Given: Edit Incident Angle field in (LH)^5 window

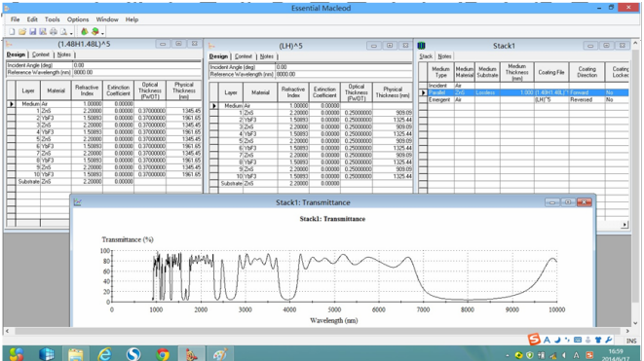Looking at the screenshot, I should [343, 67].
